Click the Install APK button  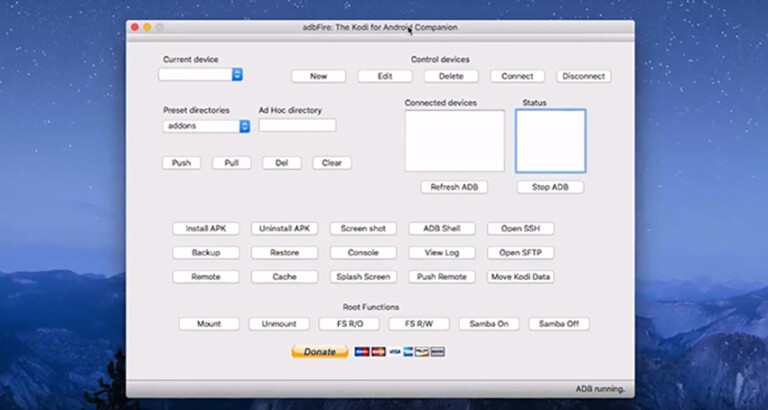(x=206, y=229)
